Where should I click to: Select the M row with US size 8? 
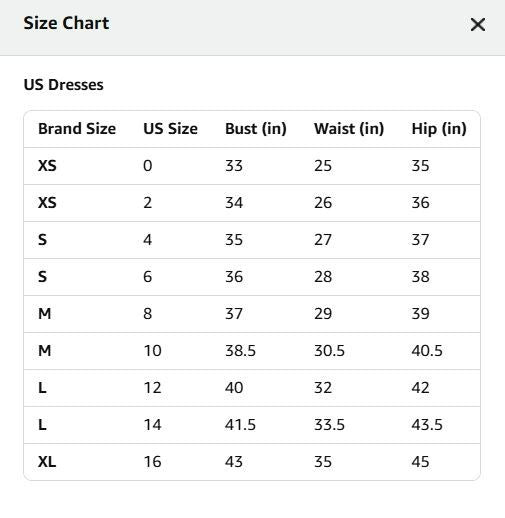[252, 314]
